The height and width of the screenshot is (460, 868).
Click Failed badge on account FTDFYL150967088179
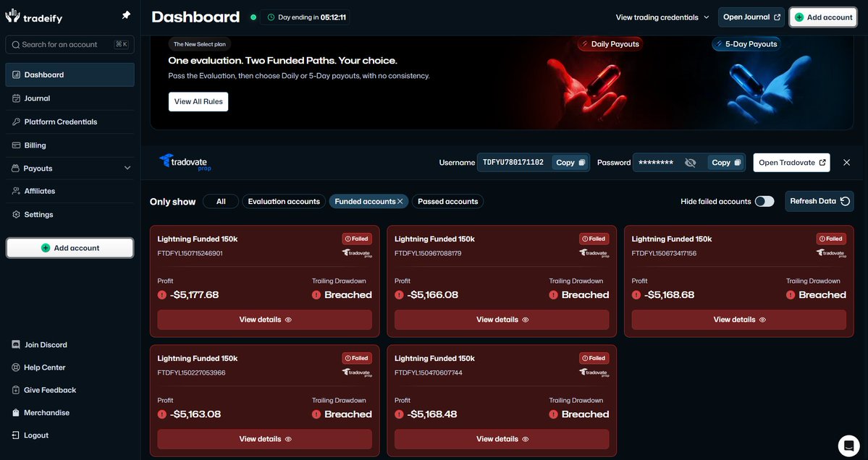594,239
